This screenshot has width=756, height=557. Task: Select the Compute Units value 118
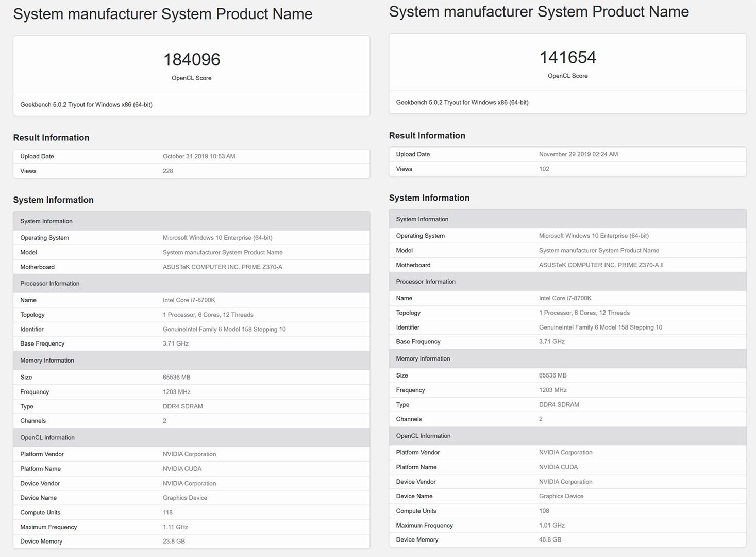tap(167, 512)
